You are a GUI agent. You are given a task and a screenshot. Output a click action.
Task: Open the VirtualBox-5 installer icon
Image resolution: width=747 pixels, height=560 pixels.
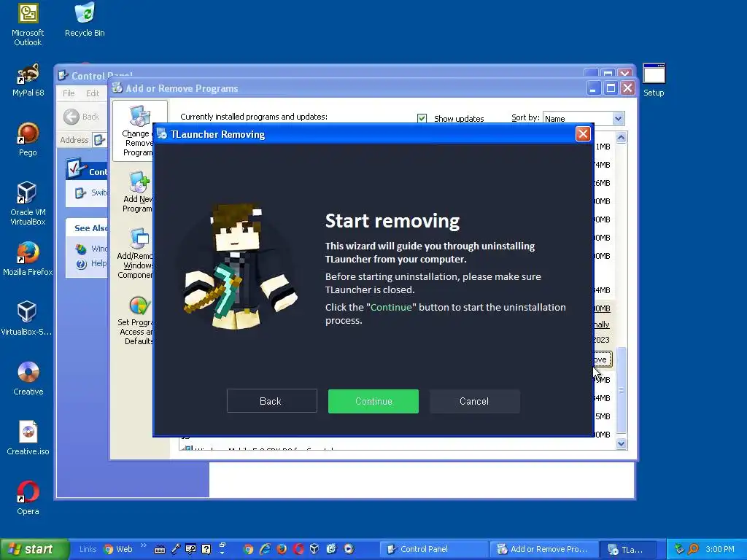27,318
